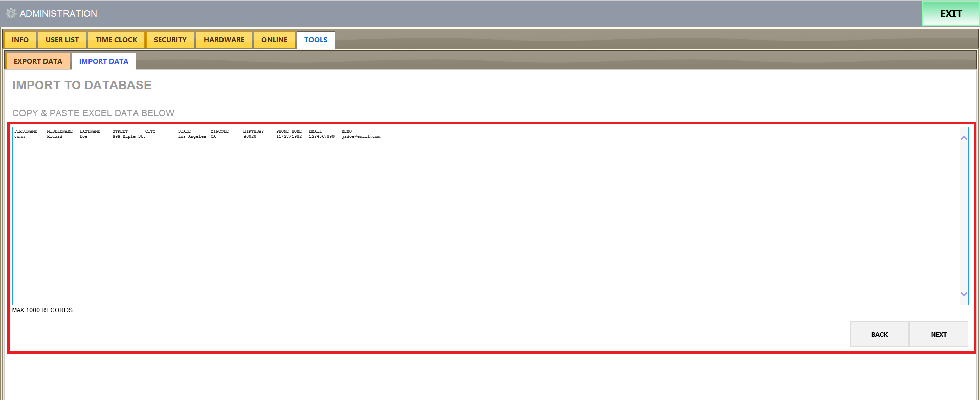The image size is (980, 400).
Task: Click the scroll up arrow in data box
Action: pos(964,138)
